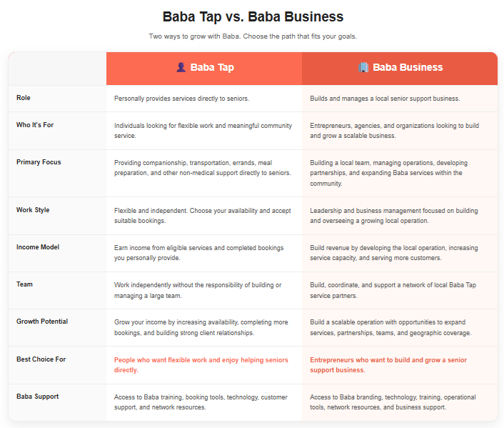504x428 pixels.
Task: Select the Baba Tap column header
Action: 204,69
